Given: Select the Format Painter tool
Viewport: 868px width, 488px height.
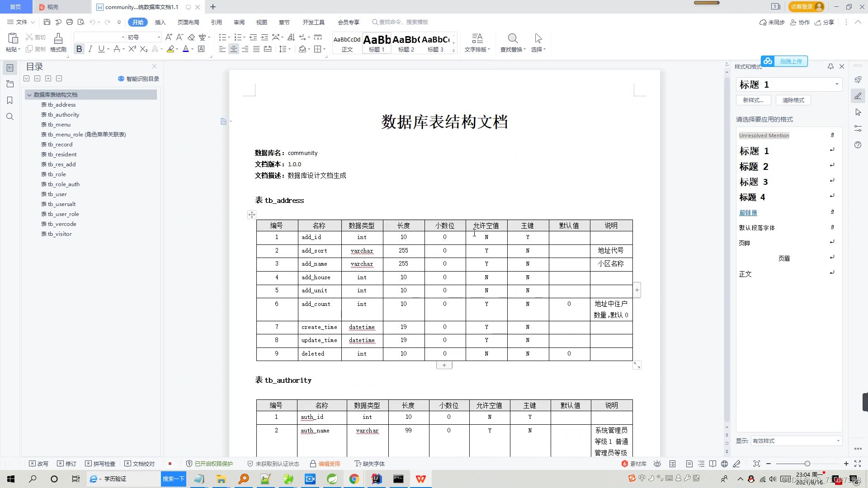Looking at the screenshot, I should [x=58, y=43].
